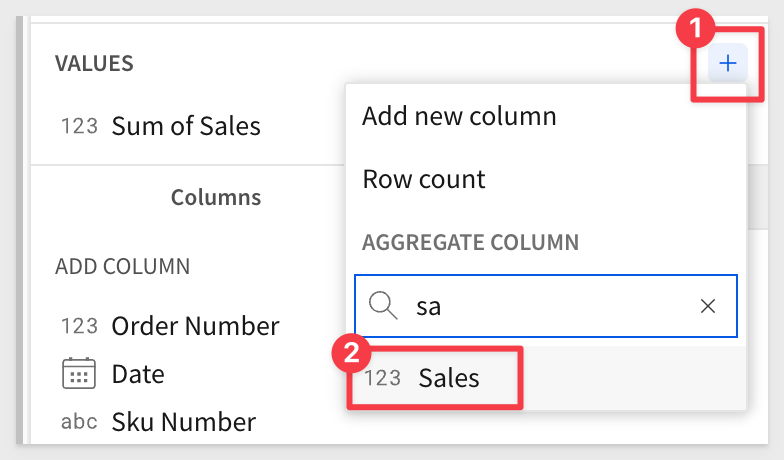The height and width of the screenshot is (460, 784).
Task: Click the AGGREGATE COLUMN heading
Action: click(470, 242)
